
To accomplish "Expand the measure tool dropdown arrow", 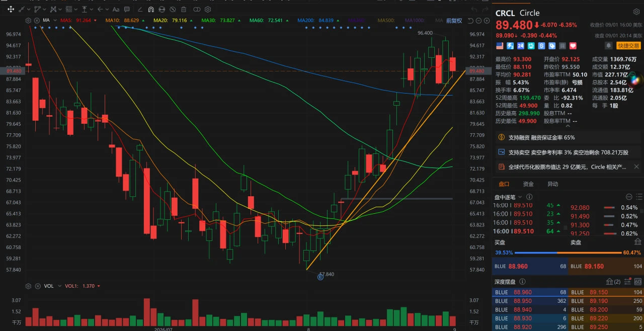I will (x=91, y=9).
